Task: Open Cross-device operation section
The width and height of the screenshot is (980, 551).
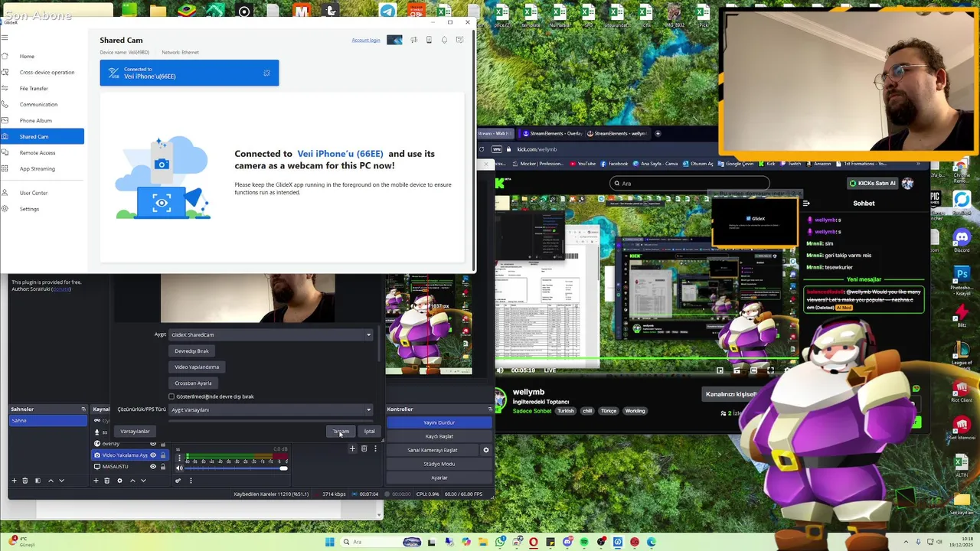Action: click(x=42, y=72)
